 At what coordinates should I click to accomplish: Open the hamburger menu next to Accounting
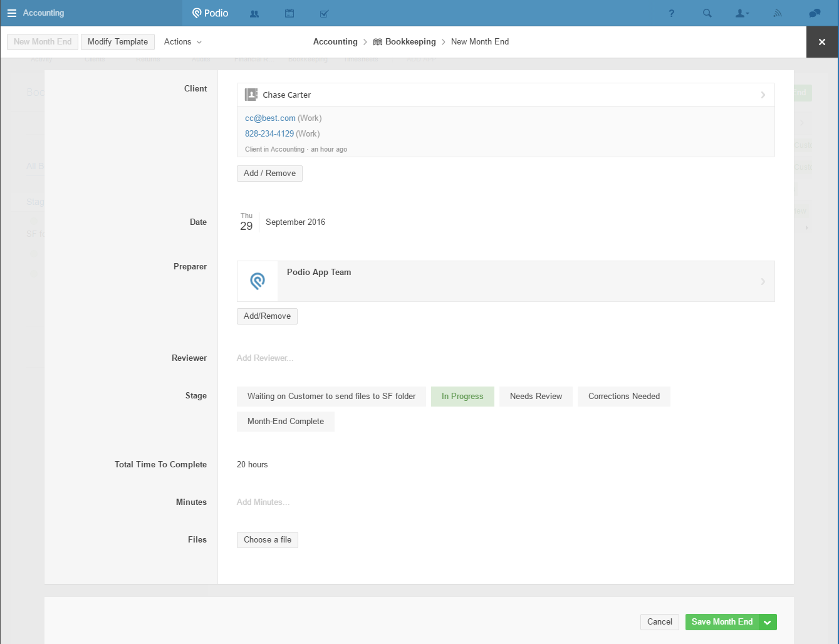[x=11, y=13]
